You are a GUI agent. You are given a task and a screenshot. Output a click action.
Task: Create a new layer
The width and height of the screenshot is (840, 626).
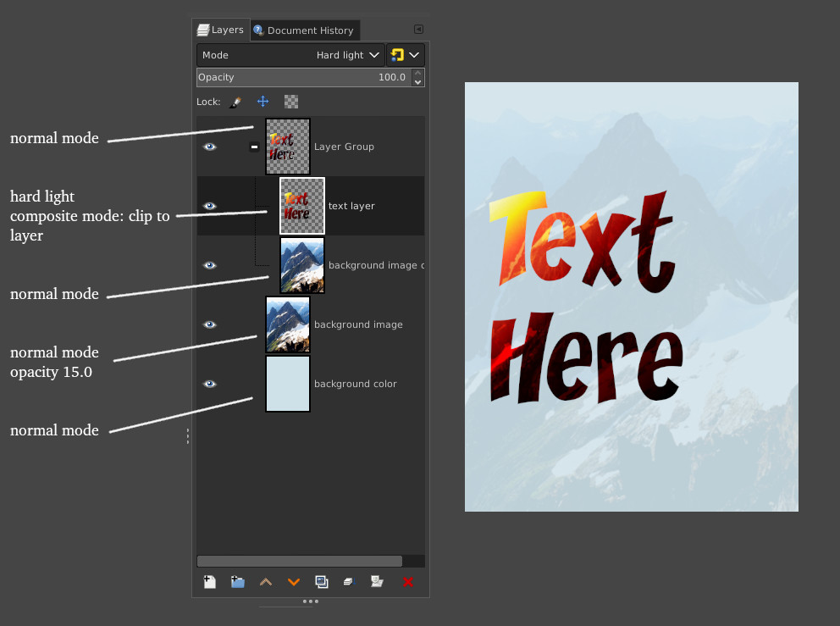coord(209,582)
